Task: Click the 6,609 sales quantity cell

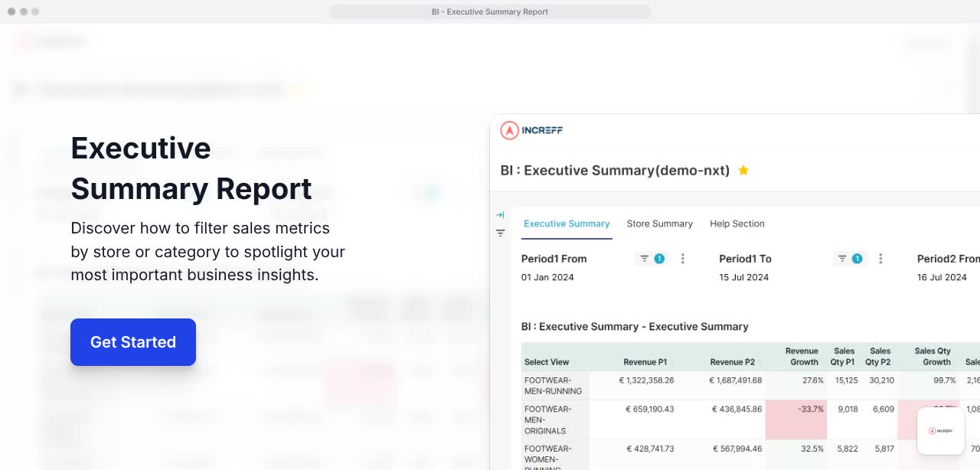Action: (884, 409)
